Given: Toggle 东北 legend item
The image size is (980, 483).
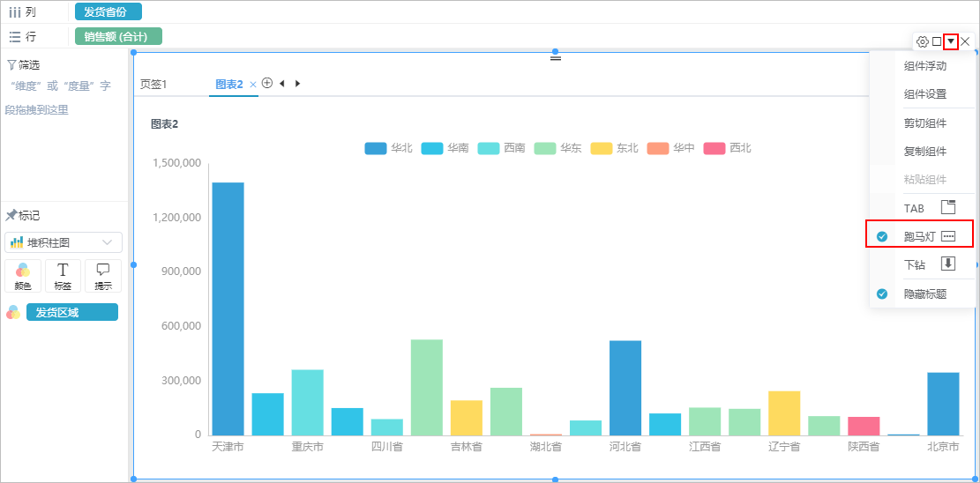Looking at the screenshot, I should (x=615, y=149).
